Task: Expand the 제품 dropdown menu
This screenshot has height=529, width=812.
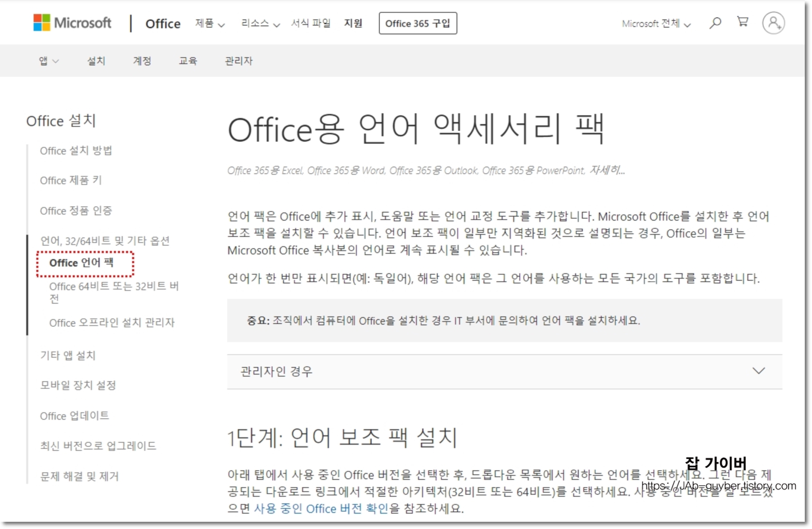Action: point(210,23)
